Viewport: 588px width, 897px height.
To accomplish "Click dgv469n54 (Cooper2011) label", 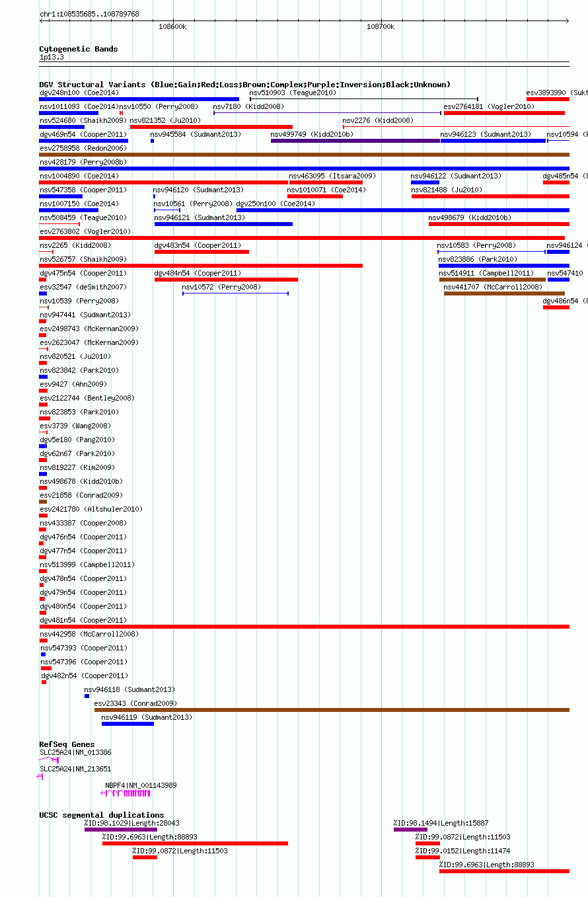I will pos(83,135).
